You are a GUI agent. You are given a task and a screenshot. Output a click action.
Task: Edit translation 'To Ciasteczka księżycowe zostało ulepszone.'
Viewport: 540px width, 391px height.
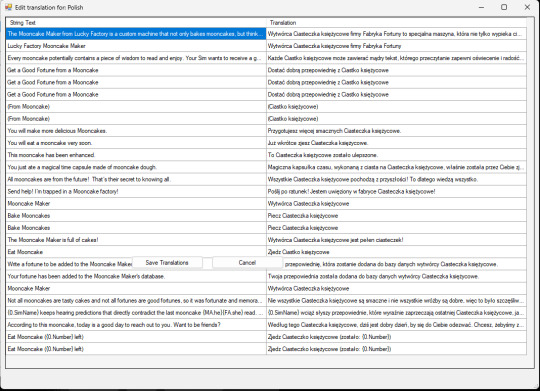[396, 155]
